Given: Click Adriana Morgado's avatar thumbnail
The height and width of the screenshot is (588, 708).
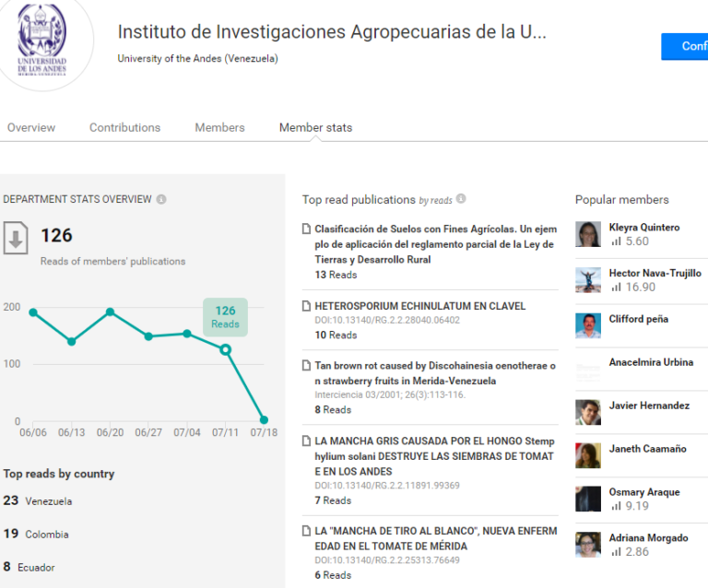Looking at the screenshot, I should pos(588,545).
